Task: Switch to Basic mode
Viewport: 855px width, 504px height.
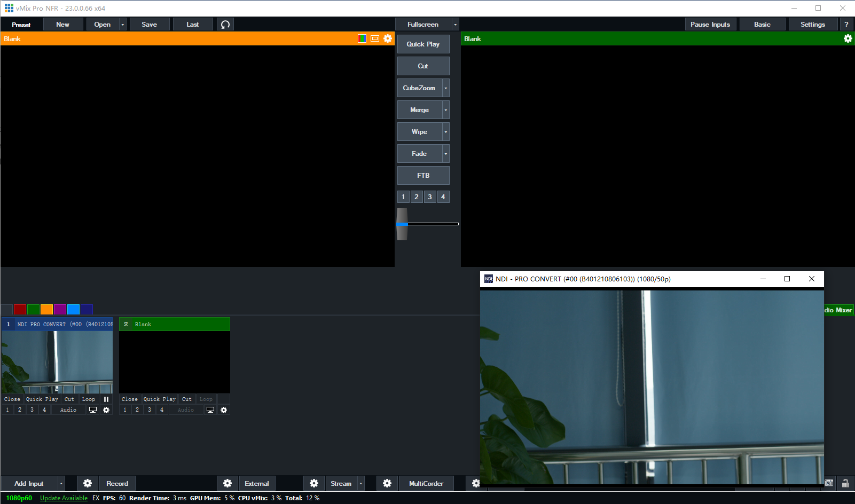Action: (762, 25)
